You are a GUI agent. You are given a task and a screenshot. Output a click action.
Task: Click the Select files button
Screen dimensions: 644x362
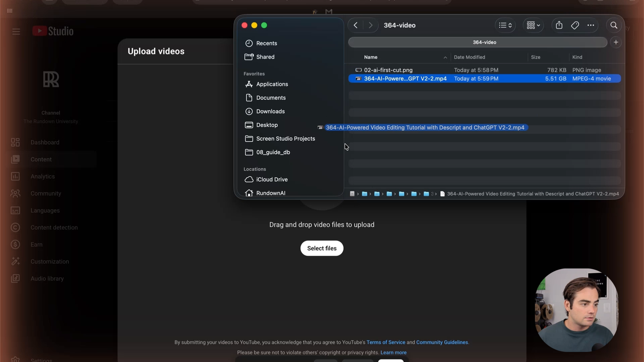pyautogui.click(x=322, y=248)
